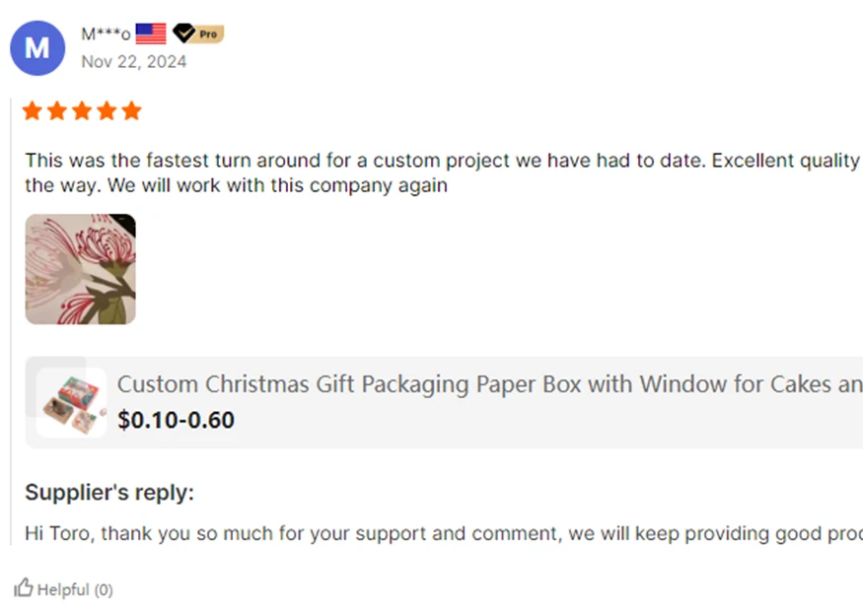Click the thumbs-up Helpful icon

point(24,588)
